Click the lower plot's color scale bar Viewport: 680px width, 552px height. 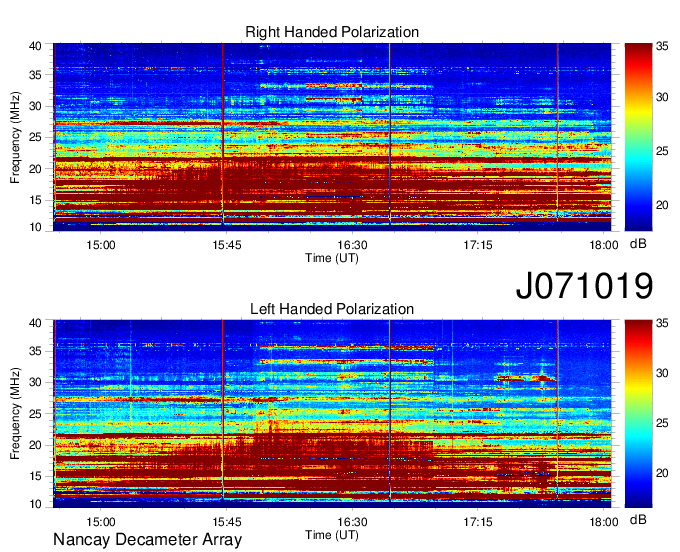point(638,414)
